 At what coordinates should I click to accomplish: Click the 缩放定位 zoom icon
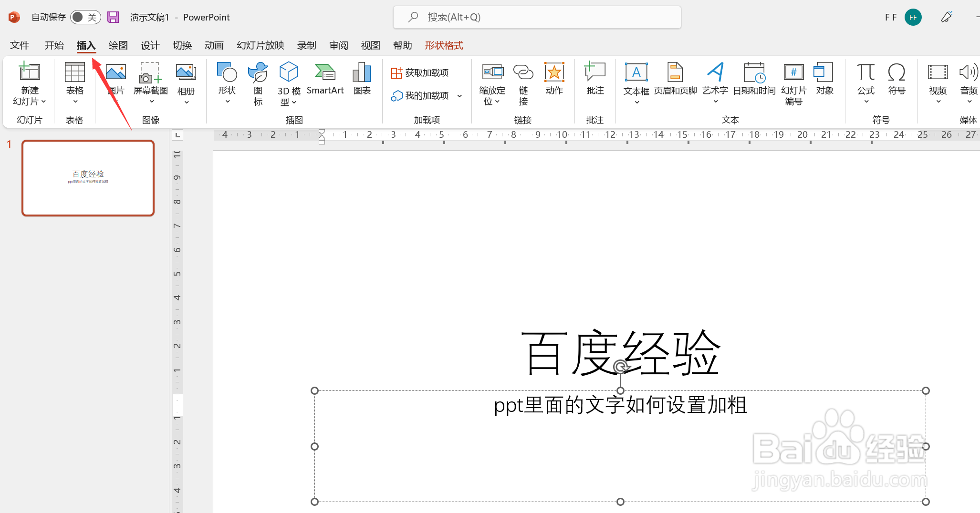(493, 72)
